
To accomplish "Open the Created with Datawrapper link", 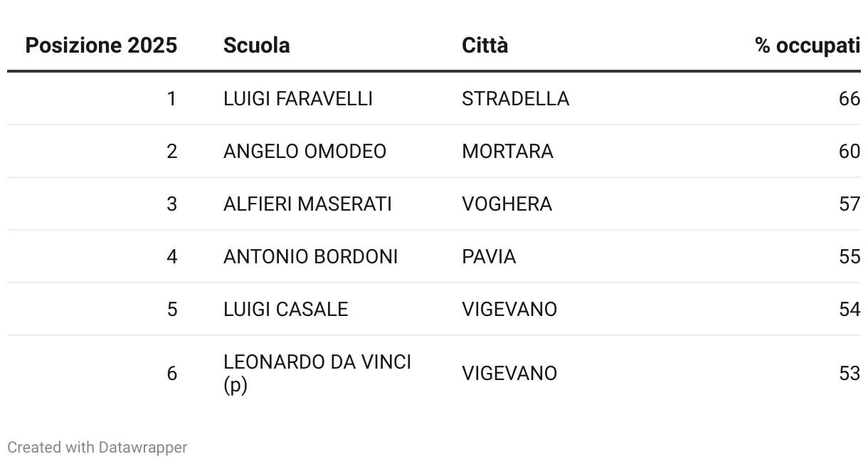I will pos(97,448).
